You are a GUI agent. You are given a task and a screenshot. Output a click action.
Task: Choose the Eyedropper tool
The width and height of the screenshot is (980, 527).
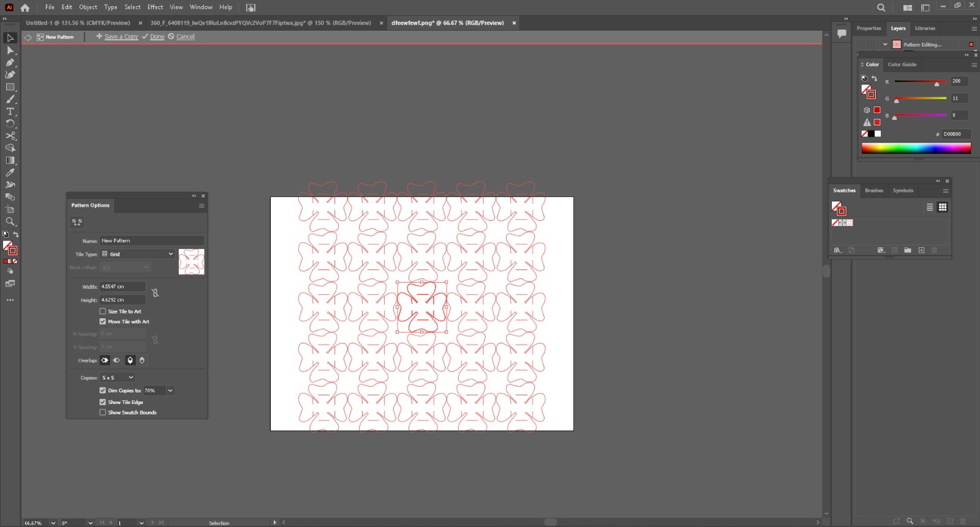10,173
